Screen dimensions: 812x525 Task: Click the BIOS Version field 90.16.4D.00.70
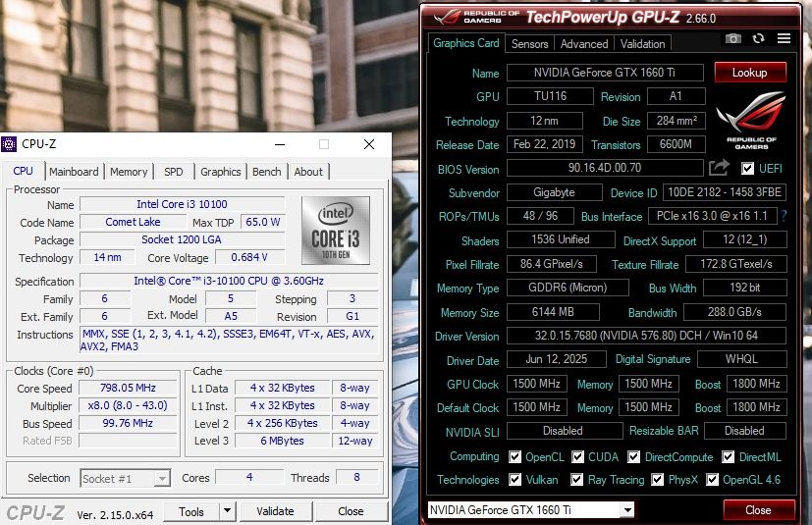point(605,168)
